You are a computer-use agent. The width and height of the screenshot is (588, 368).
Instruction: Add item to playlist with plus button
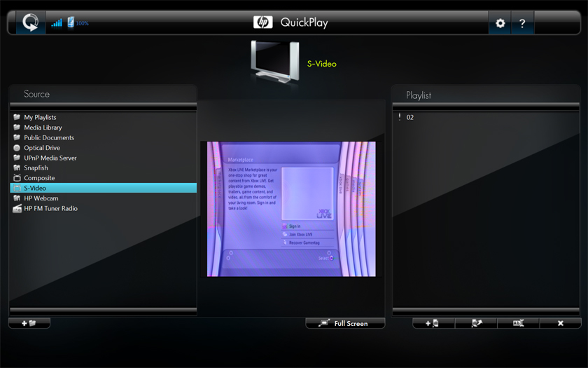[433, 323]
